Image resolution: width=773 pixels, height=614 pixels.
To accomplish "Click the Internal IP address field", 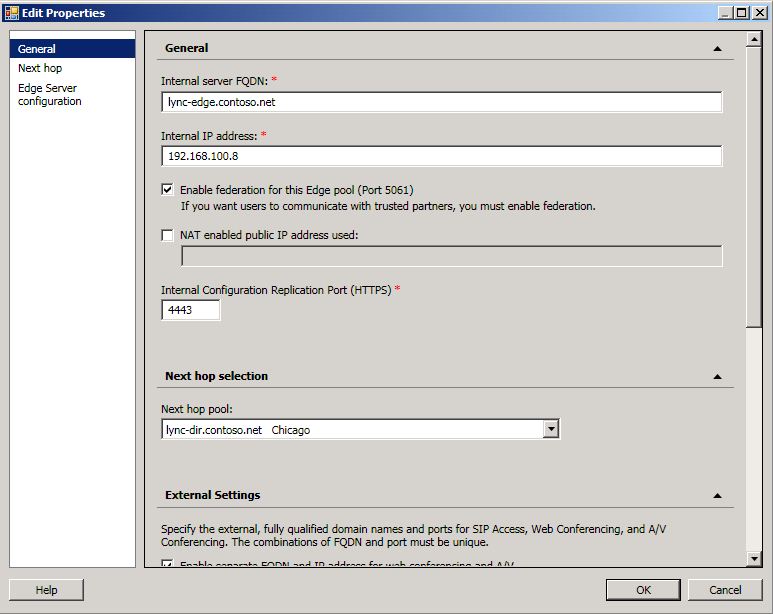I will [x=442, y=156].
